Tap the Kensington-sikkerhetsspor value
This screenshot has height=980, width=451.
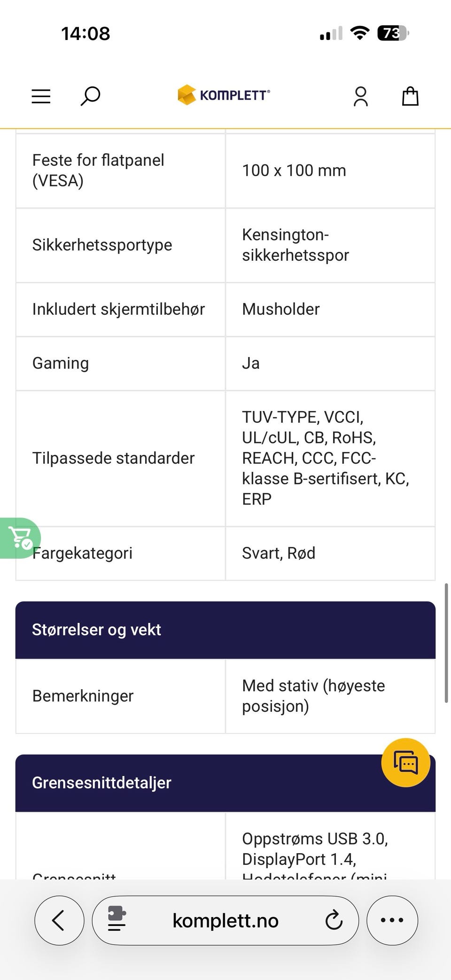(x=295, y=245)
